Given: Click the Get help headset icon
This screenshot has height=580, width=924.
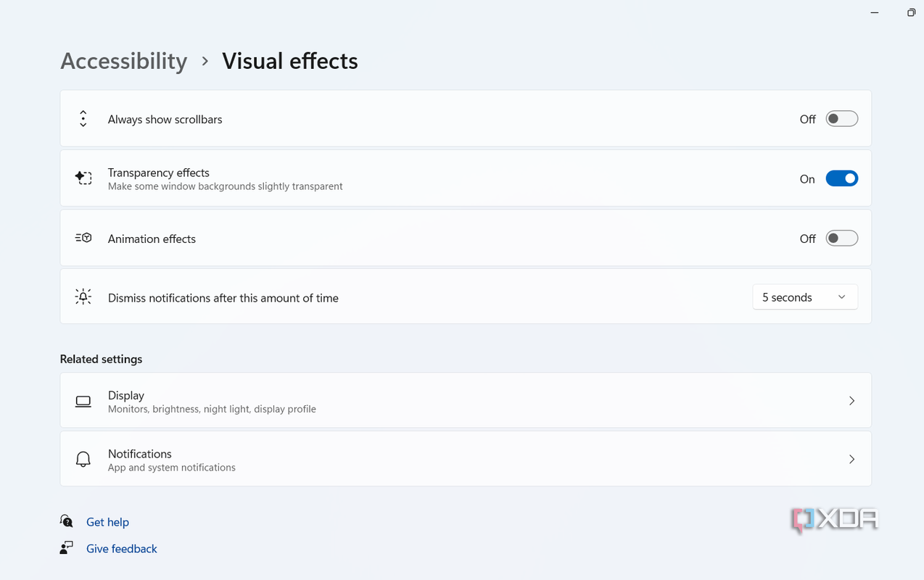Looking at the screenshot, I should [67, 521].
